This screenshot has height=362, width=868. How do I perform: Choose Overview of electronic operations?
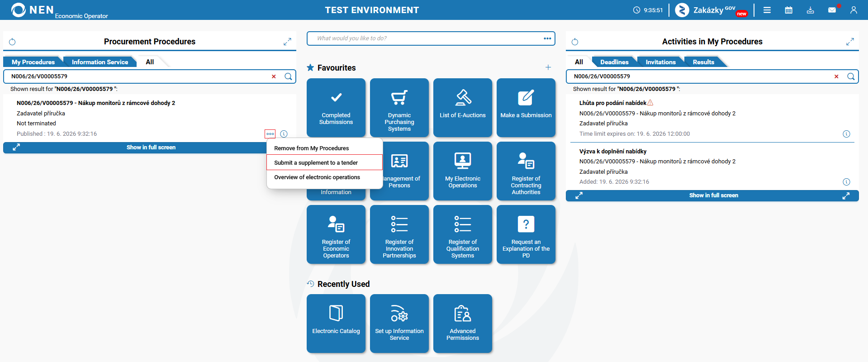pyautogui.click(x=325, y=177)
